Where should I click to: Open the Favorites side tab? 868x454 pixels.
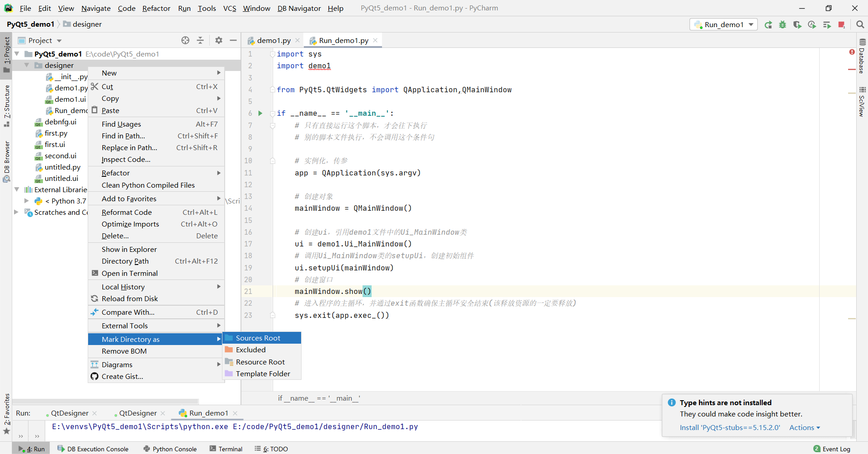[x=7, y=414]
